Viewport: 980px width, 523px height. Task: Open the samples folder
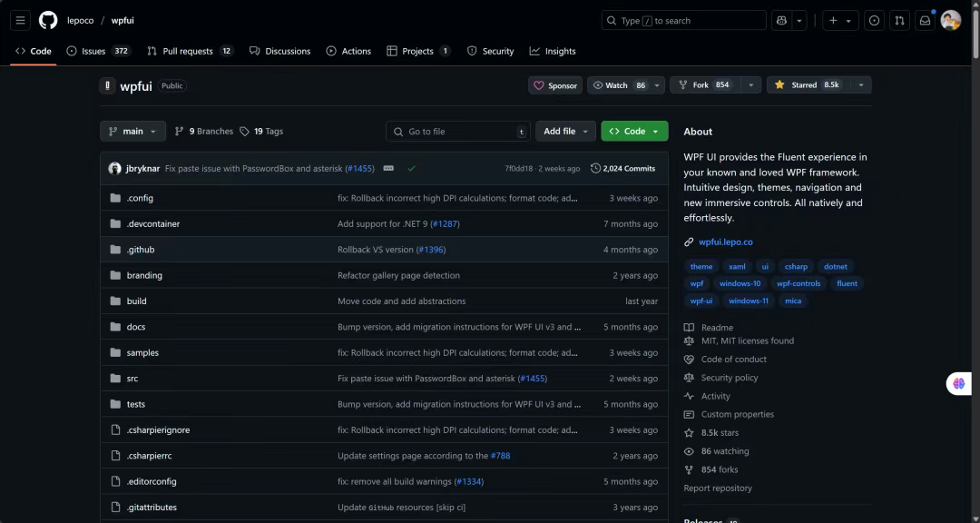coord(142,353)
